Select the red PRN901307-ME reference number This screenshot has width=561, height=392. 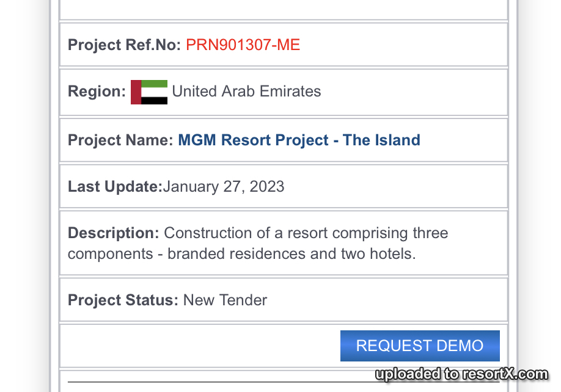point(243,45)
